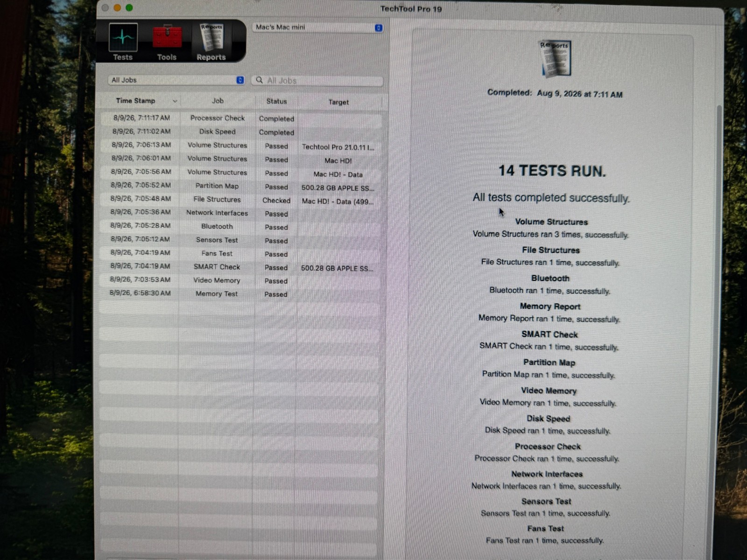
Task: Click the 'Mac HD!' target cell
Action: (338, 161)
